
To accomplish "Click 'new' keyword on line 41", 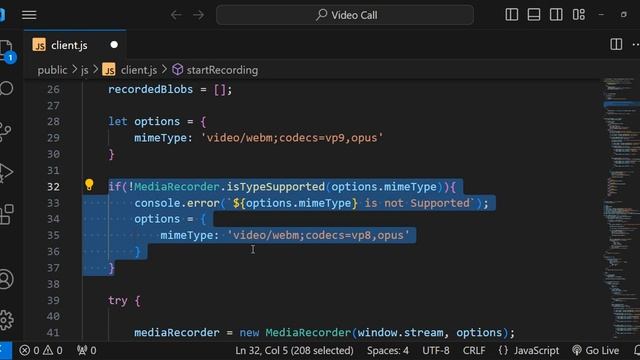I will [x=249, y=333].
